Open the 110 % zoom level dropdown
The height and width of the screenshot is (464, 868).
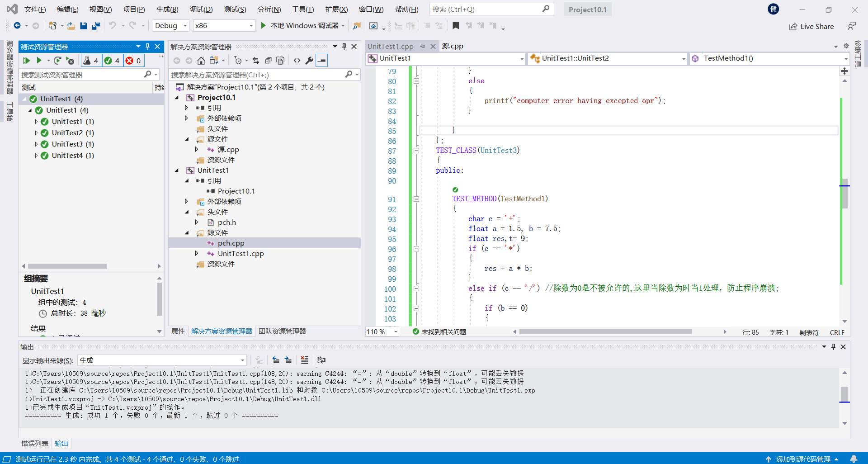tap(382, 332)
